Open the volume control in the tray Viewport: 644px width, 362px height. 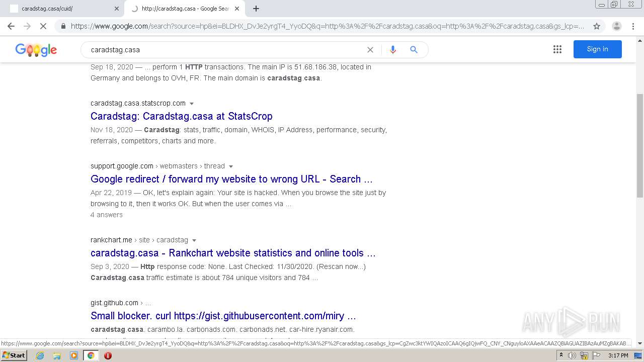click(x=572, y=355)
